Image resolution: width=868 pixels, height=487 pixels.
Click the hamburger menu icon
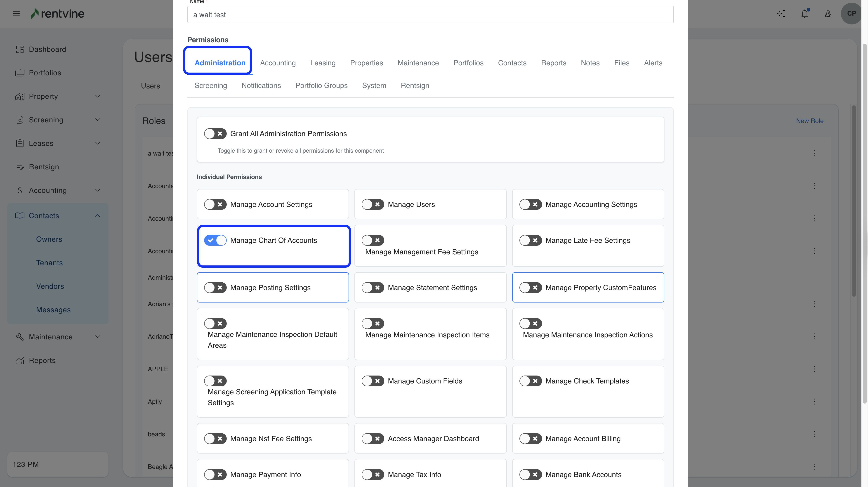pos(16,14)
